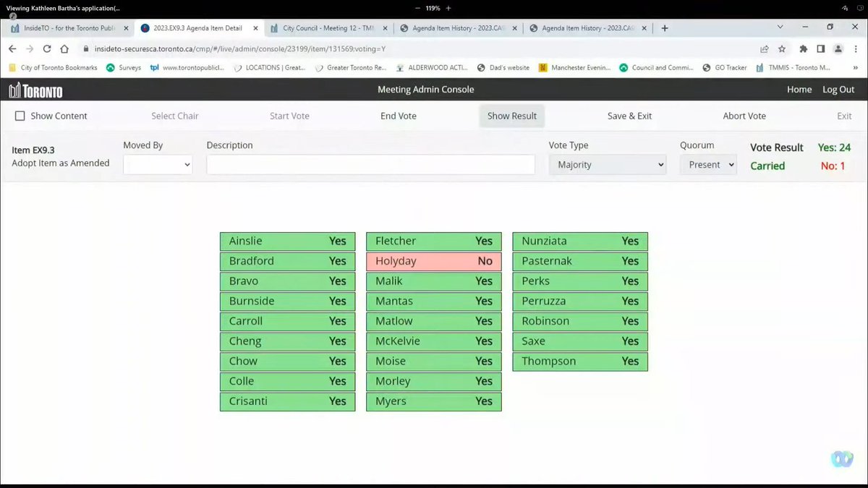Open the Vote Type Majority dropdown
Image resolution: width=868 pixels, height=488 pixels.
tap(607, 165)
